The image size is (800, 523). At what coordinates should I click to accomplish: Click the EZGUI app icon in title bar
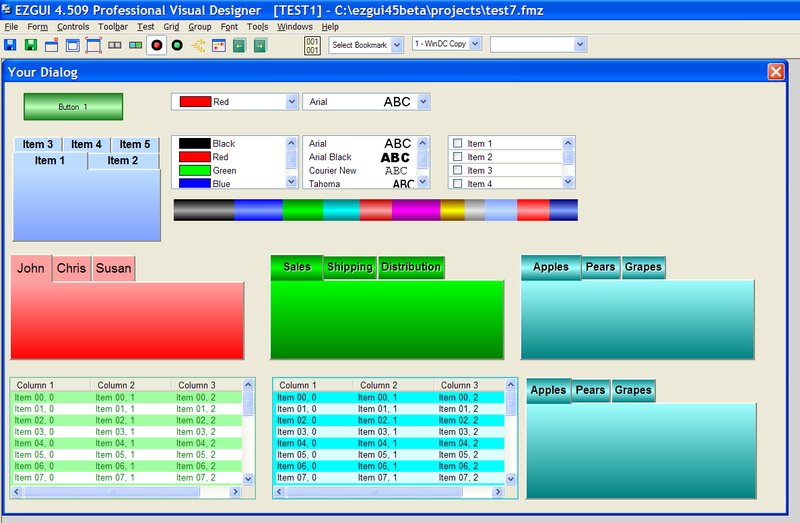(6, 10)
